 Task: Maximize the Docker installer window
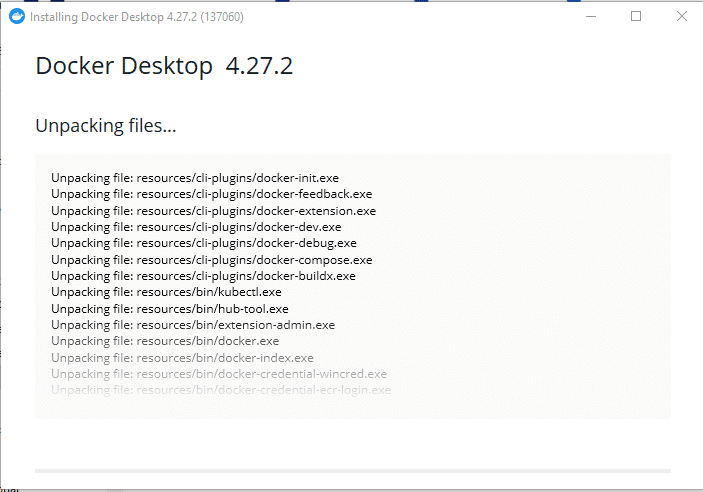[x=635, y=17]
